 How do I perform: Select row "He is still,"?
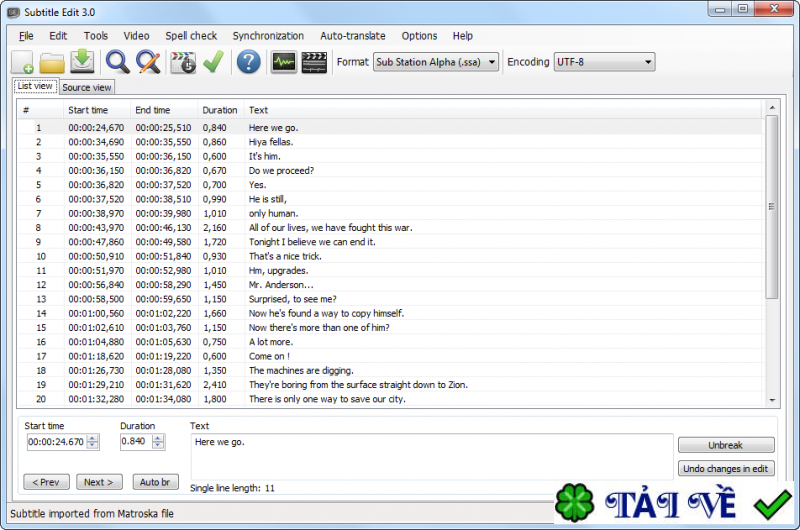coord(390,199)
